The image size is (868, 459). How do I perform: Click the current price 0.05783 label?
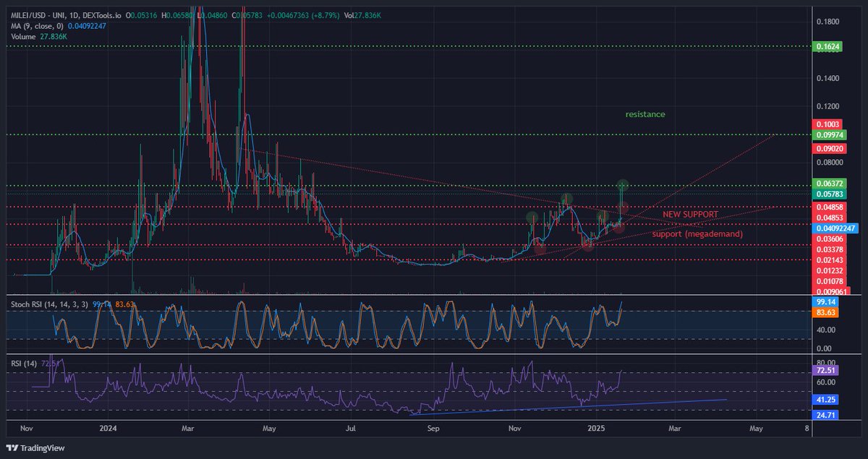pyautogui.click(x=828, y=195)
